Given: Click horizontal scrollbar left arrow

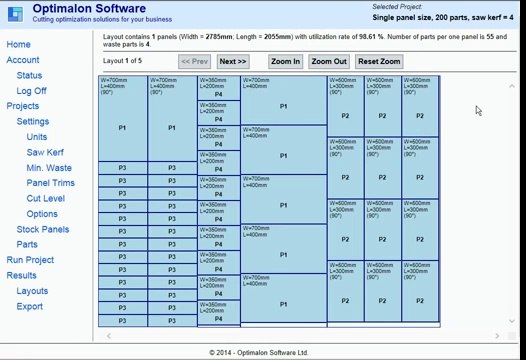Looking at the screenshot, I should coord(109,336).
